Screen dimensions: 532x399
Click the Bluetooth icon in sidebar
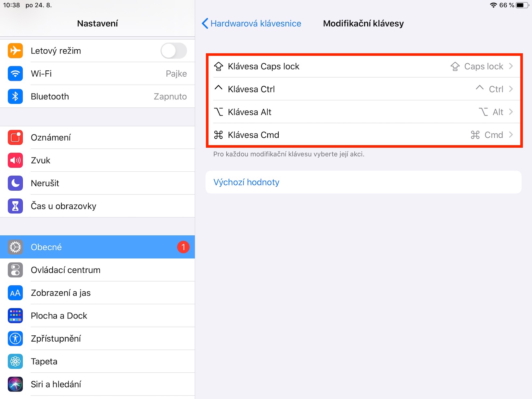pyautogui.click(x=15, y=96)
